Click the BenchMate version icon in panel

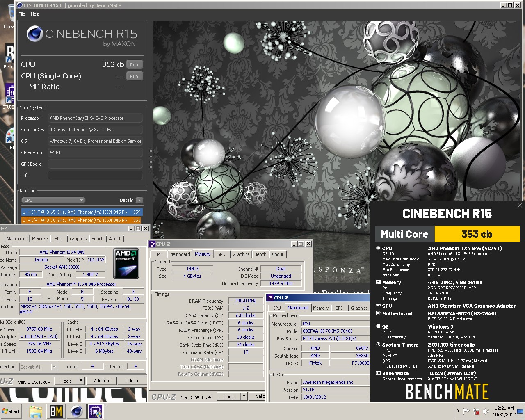click(378, 373)
